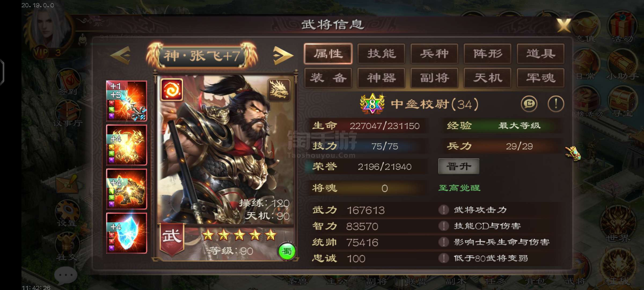Open the 神器 tab
This screenshot has height=290, width=644.
pos(381,78)
